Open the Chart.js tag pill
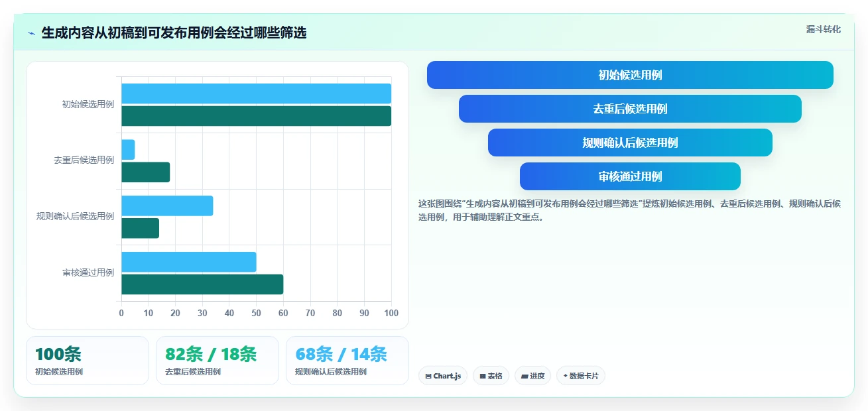 click(x=443, y=376)
